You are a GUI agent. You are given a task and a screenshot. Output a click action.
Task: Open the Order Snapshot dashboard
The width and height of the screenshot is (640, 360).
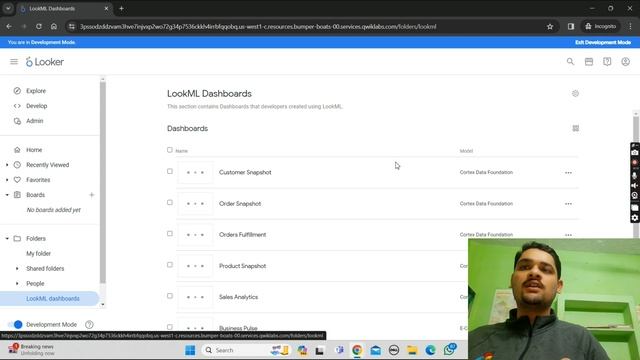pos(240,204)
